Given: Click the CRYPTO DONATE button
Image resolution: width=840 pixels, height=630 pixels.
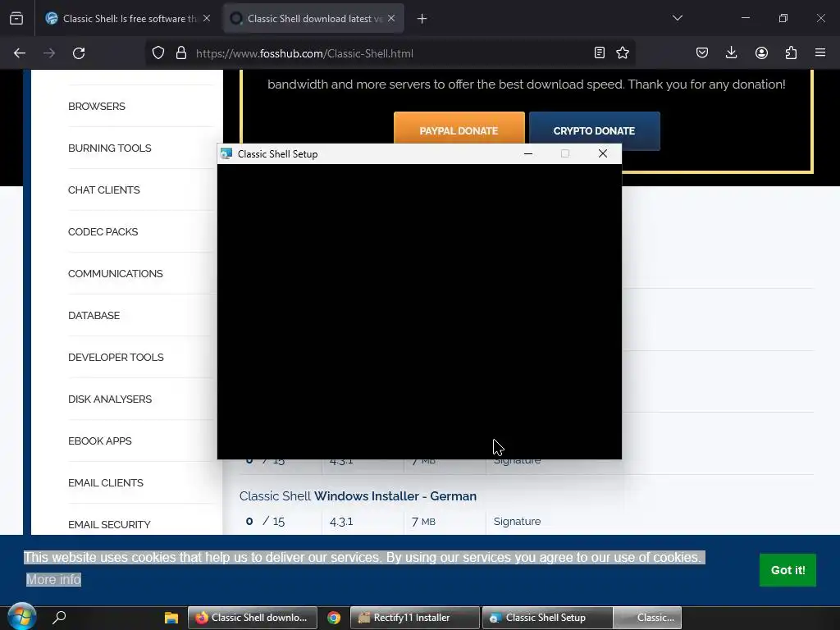Looking at the screenshot, I should click(x=595, y=130).
